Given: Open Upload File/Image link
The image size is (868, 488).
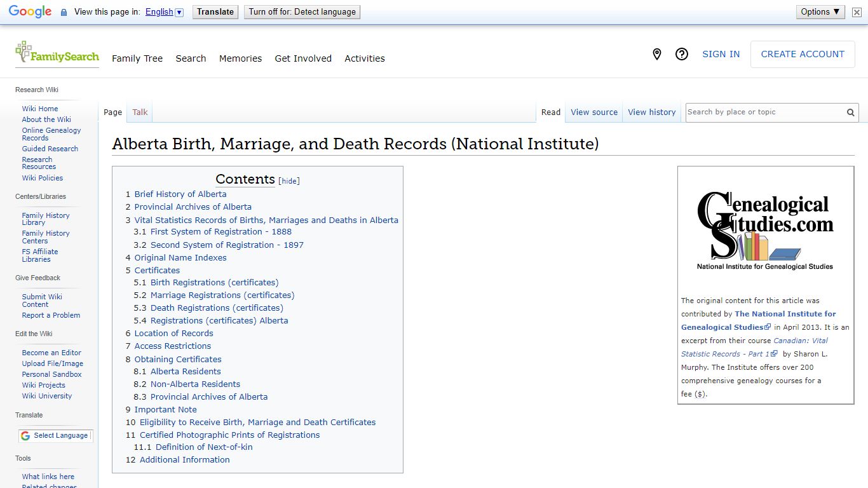Looking at the screenshot, I should (53, 363).
